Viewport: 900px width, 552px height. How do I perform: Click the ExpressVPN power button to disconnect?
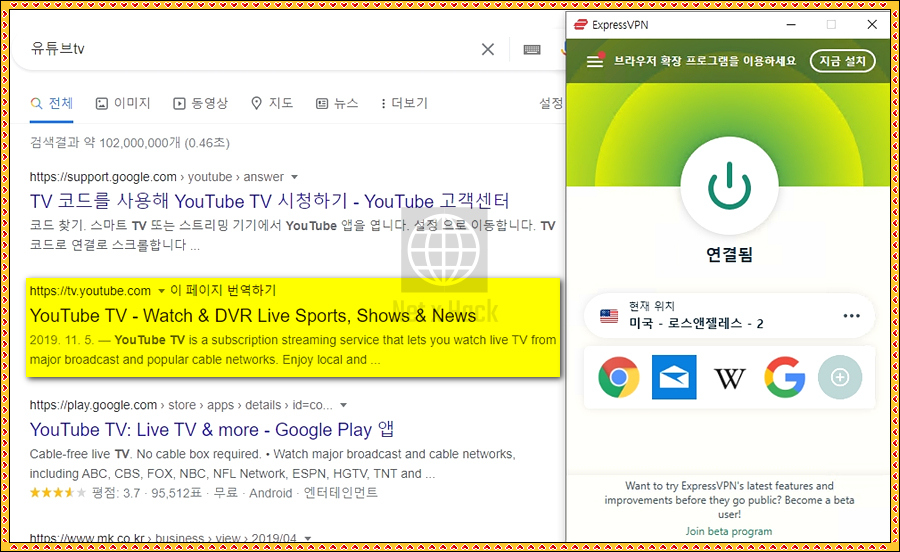coord(729,186)
